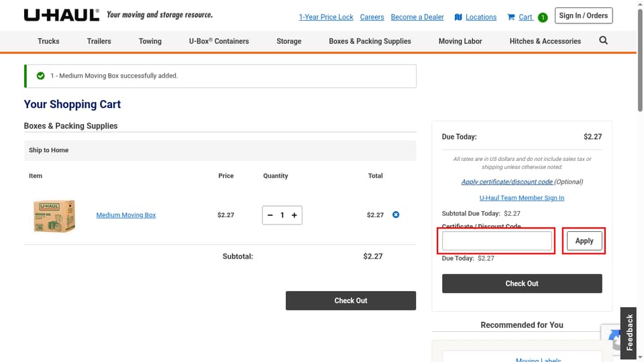Screen dimensions: 644x362
Task: Click the quantity value field
Action: click(282, 215)
